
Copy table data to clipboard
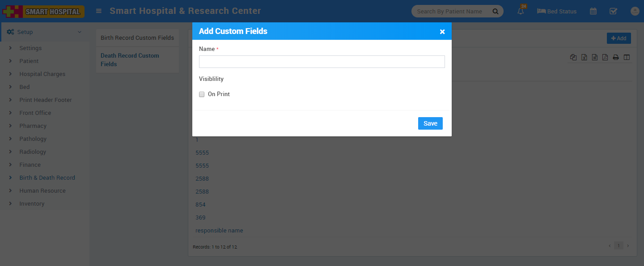[573, 57]
